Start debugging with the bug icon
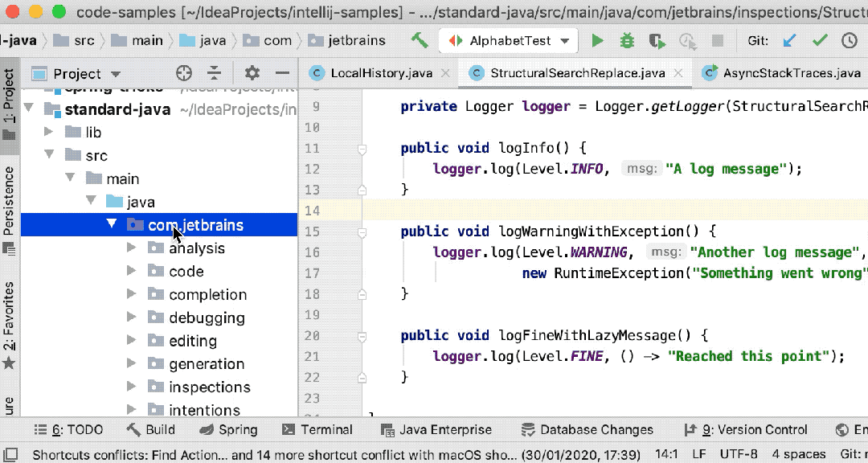868x463 pixels. point(627,40)
